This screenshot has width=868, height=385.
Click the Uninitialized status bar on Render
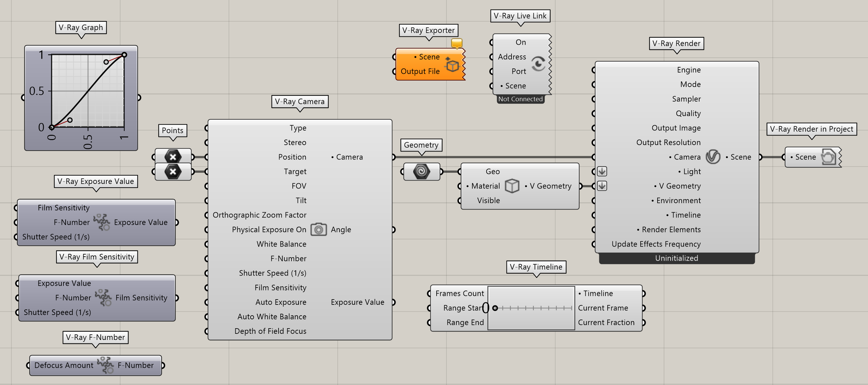tap(677, 258)
